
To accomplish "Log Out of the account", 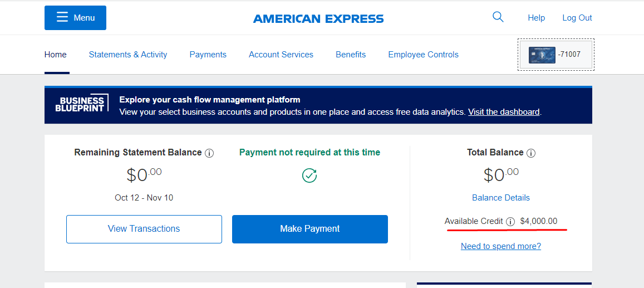I will pyautogui.click(x=577, y=18).
